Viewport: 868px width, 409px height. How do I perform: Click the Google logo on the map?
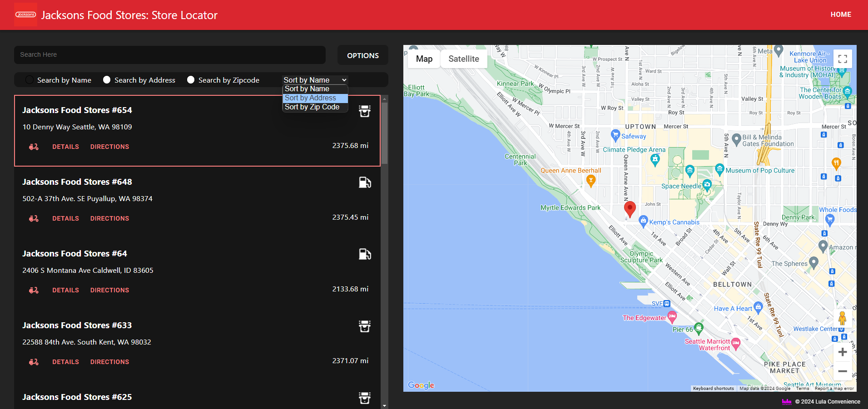click(x=421, y=385)
